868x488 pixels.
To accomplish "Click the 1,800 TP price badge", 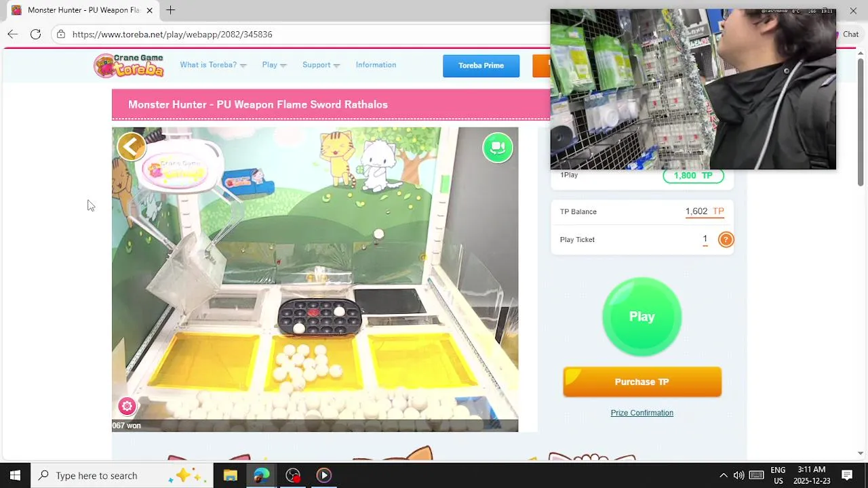I will point(693,176).
